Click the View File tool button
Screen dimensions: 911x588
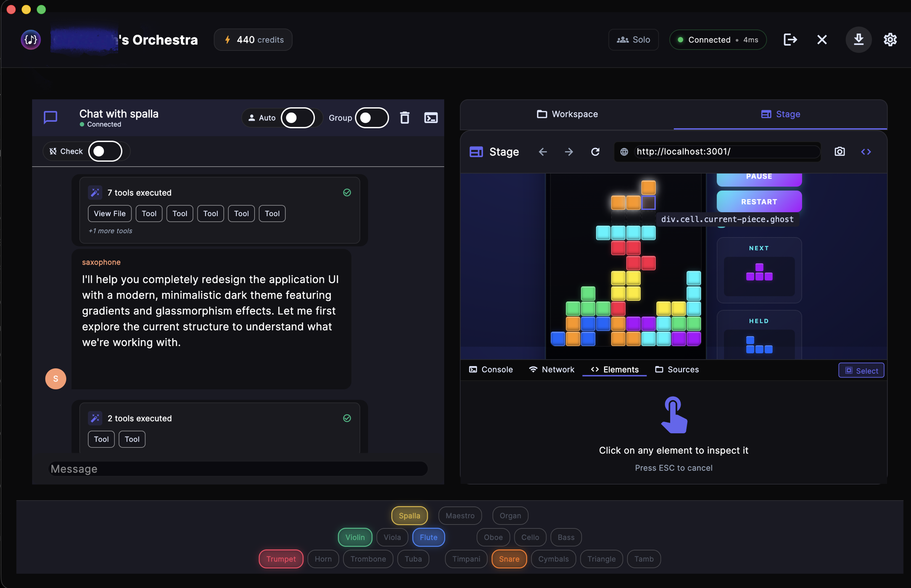coord(109,214)
